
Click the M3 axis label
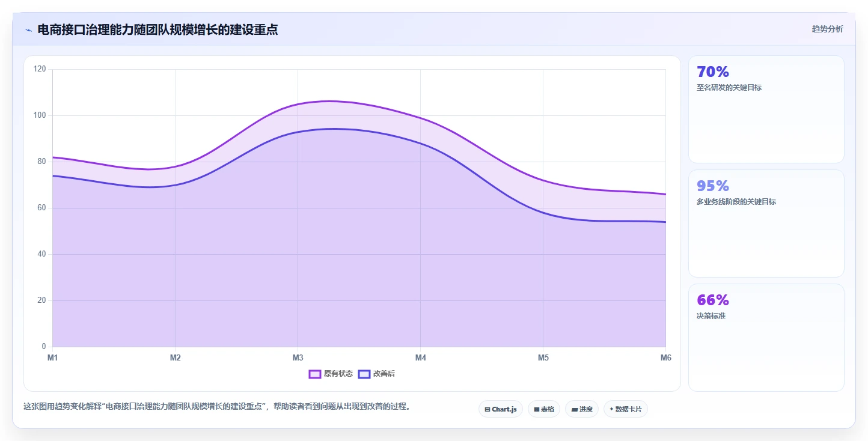tap(298, 358)
